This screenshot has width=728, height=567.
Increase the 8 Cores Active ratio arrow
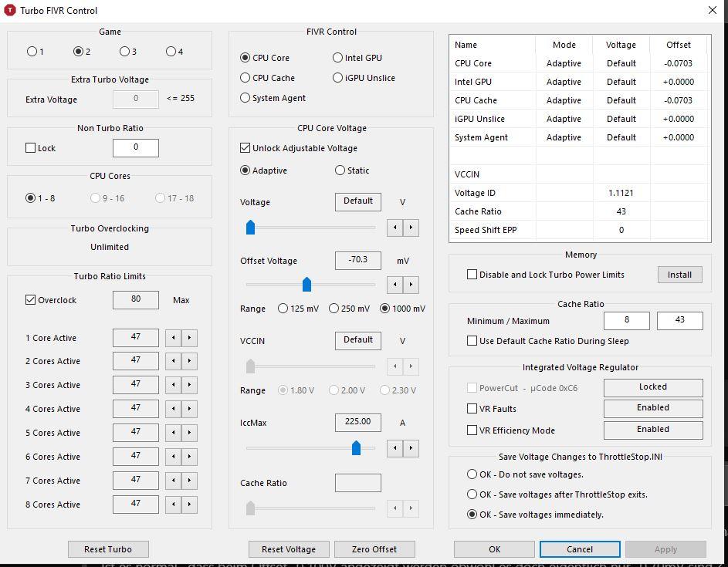pos(189,505)
